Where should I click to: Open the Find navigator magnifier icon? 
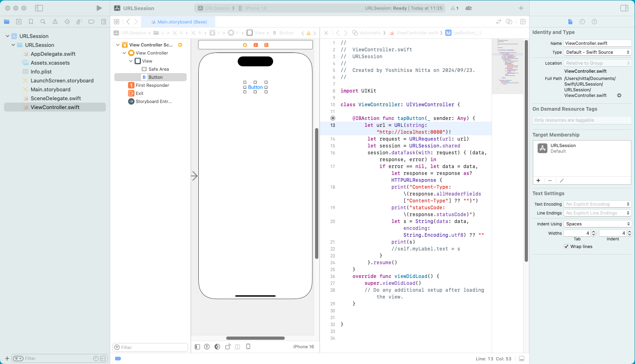[43, 22]
